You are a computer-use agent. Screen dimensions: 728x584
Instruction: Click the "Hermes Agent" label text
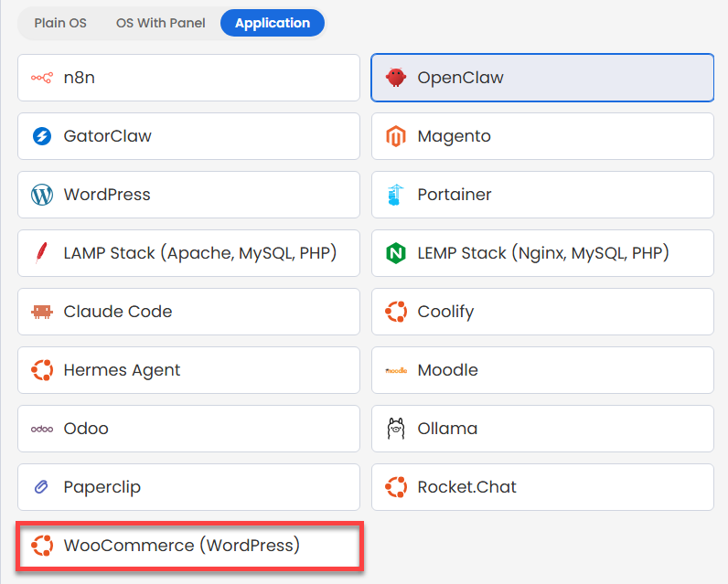pyautogui.click(x=122, y=370)
